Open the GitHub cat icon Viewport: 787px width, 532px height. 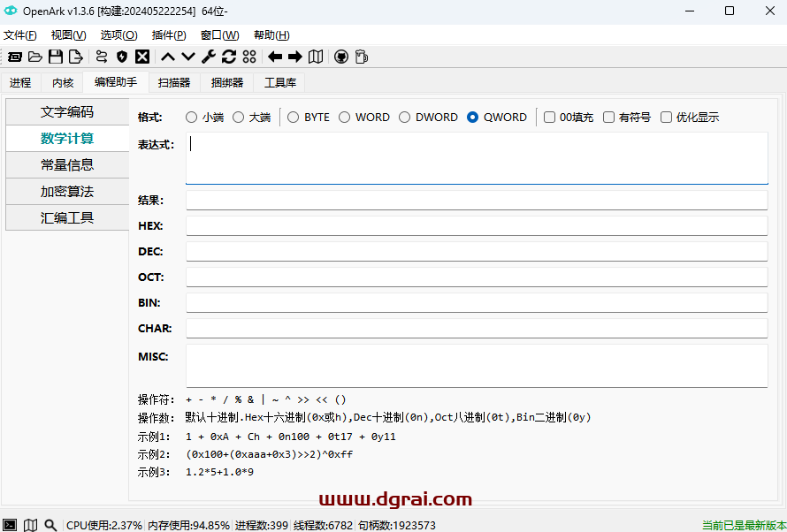pos(341,57)
